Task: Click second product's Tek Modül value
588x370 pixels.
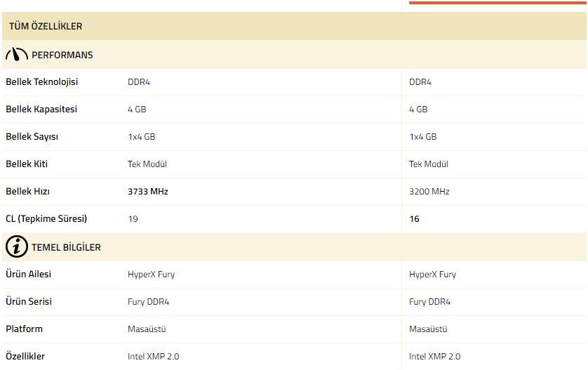Action: (x=428, y=164)
